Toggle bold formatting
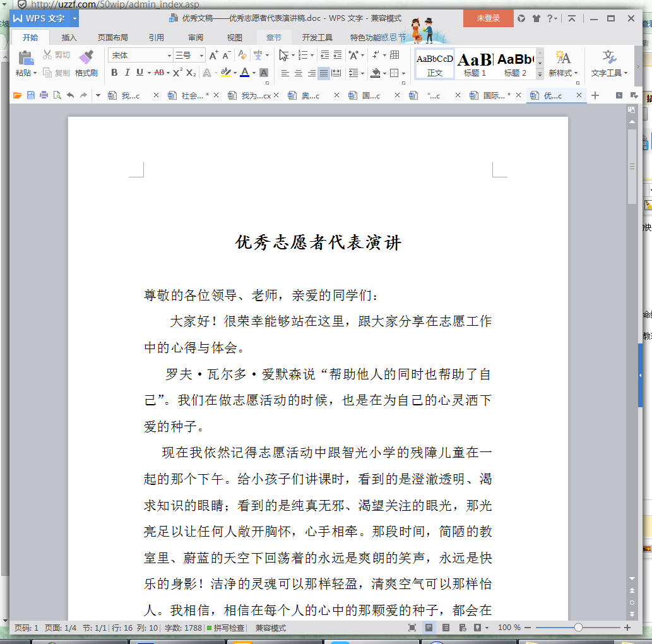Viewport: 652px width, 644px height. (114, 73)
